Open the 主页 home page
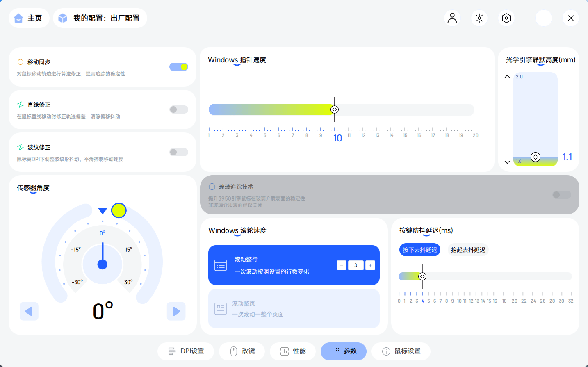 (29, 18)
